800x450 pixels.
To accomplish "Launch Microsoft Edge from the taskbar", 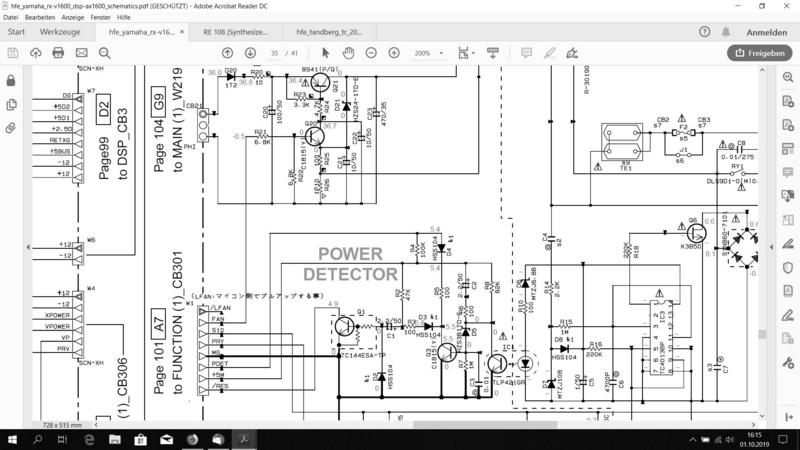I will point(89,439).
